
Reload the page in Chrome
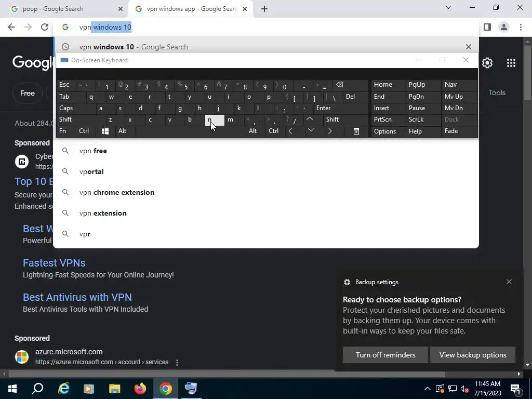(x=45, y=27)
